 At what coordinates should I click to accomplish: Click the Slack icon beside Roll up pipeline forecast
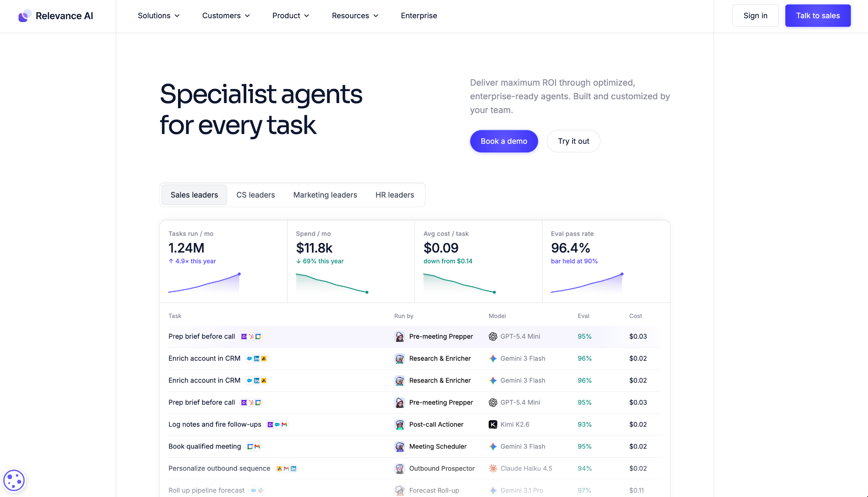click(261, 491)
